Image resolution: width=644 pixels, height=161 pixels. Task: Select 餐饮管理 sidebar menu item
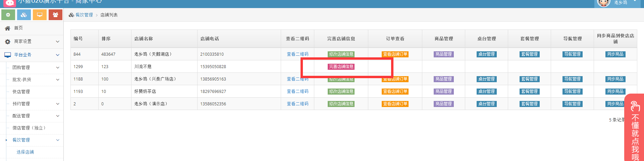21,140
